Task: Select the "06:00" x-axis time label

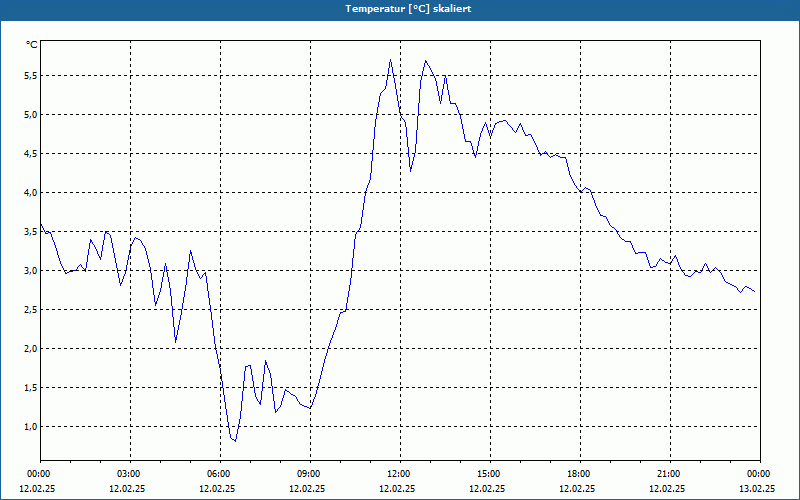Action: [217, 474]
